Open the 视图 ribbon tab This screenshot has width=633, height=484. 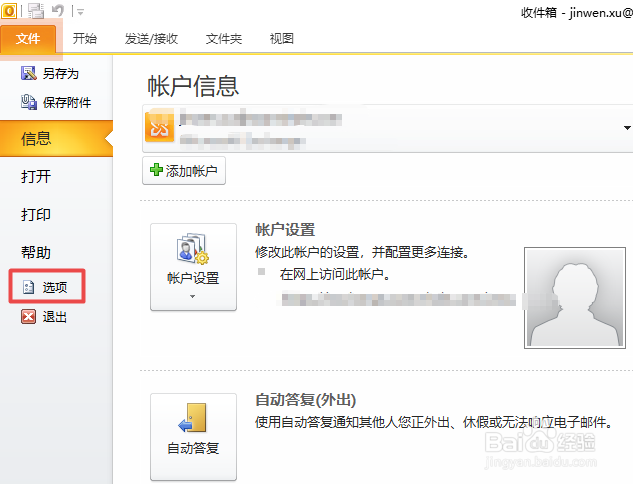point(281,39)
